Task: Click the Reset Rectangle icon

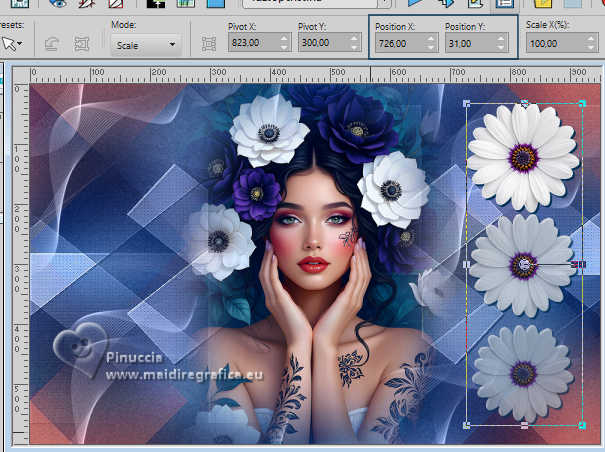Action: 51,44
